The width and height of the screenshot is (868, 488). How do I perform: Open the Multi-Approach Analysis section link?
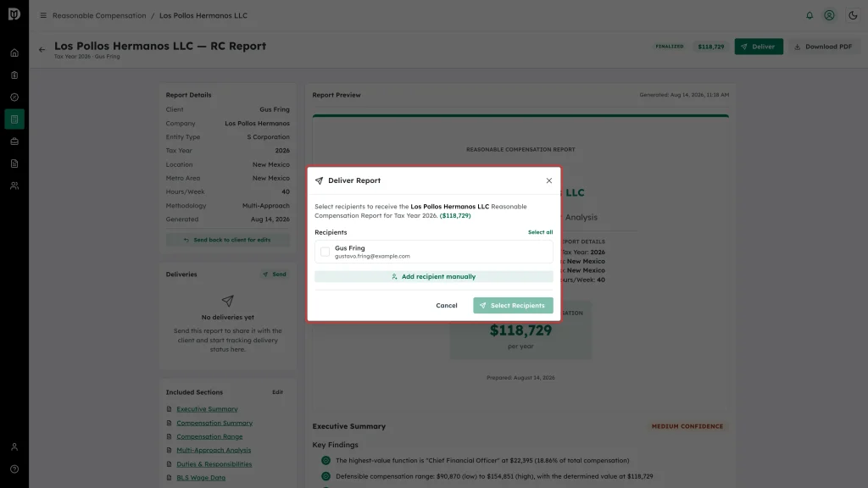214,451
